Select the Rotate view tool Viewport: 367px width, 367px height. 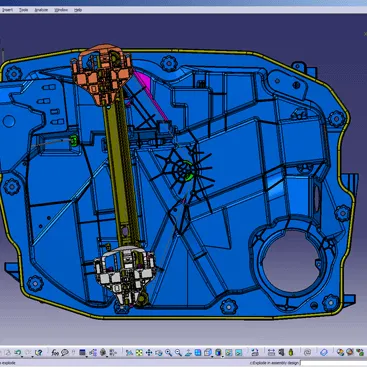pyautogui.click(x=159, y=353)
